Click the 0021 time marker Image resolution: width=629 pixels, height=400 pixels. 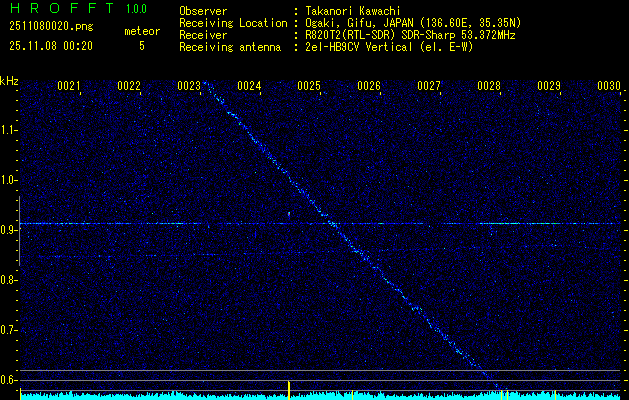pos(69,87)
